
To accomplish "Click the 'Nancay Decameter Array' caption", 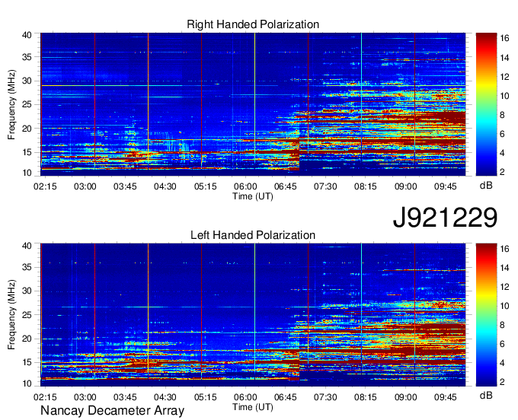I will tap(112, 411).
